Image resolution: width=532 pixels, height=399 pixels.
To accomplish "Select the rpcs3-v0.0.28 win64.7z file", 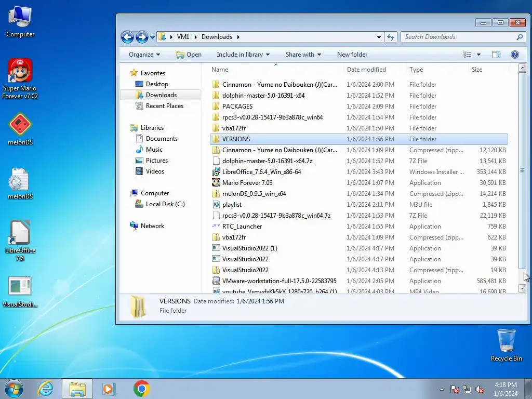I will pyautogui.click(x=276, y=216).
